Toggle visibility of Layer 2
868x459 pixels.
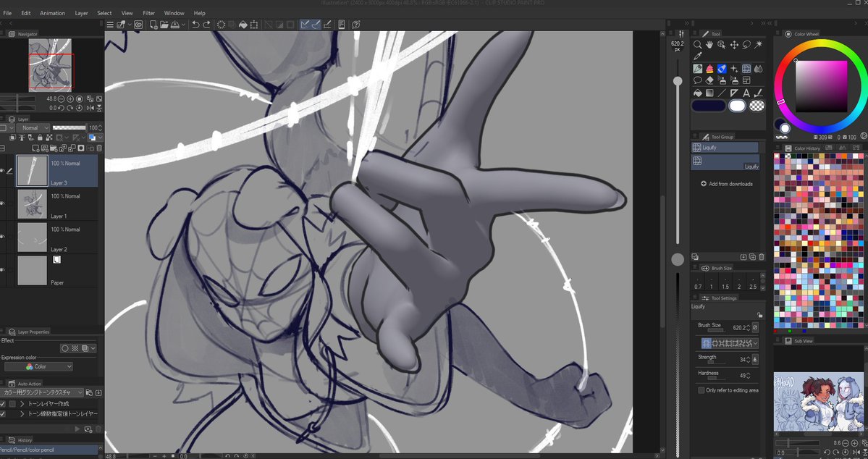pos(3,237)
